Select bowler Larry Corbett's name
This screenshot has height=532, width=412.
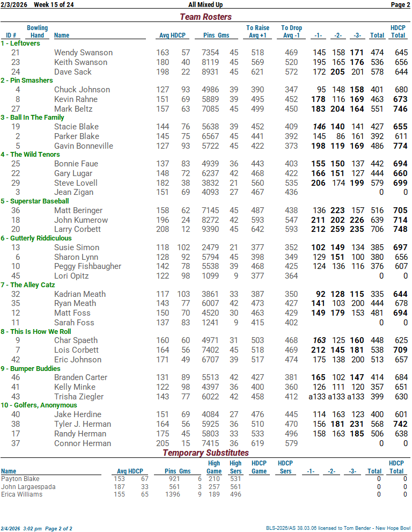coord(77,229)
